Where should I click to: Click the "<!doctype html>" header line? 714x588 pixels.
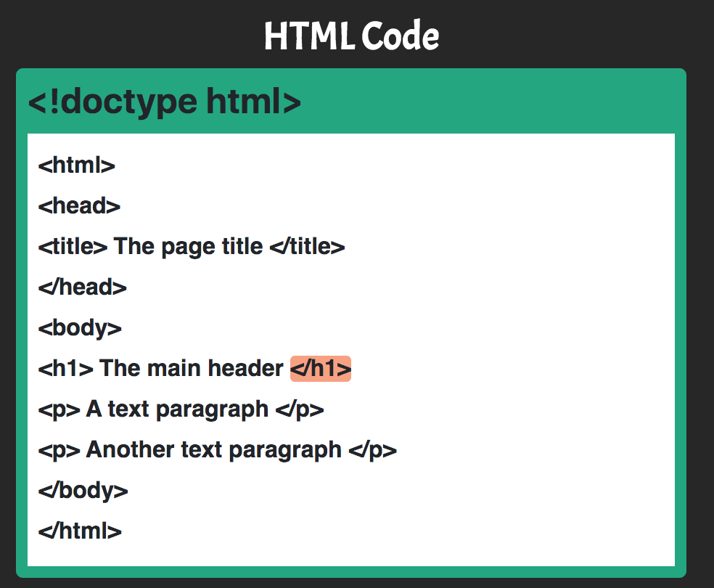coord(165,102)
